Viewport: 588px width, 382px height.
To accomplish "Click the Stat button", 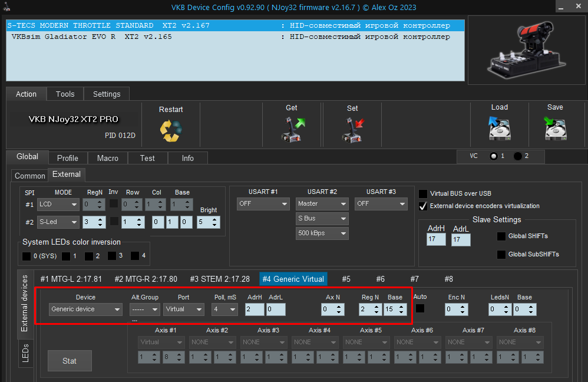I will 70,361.
